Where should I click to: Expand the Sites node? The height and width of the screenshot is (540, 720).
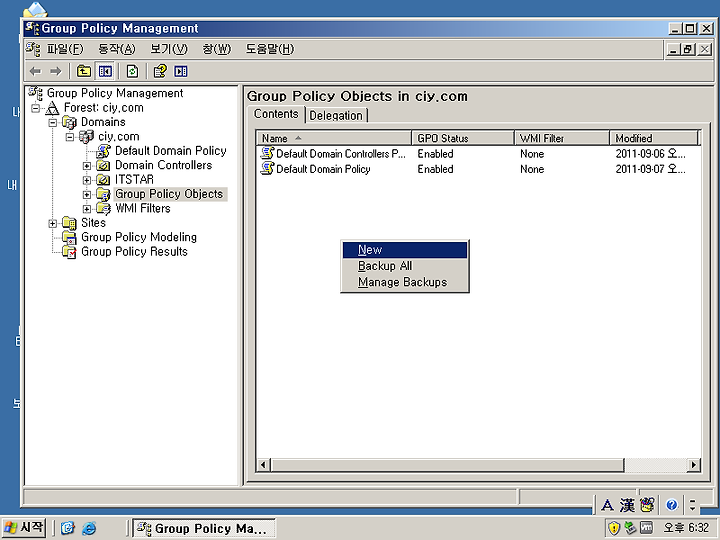[53, 223]
